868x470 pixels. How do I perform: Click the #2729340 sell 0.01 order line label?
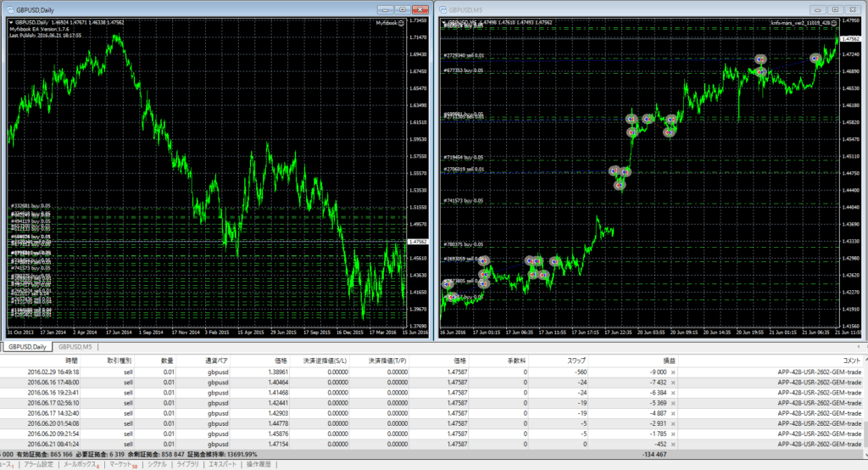pyautogui.click(x=463, y=57)
